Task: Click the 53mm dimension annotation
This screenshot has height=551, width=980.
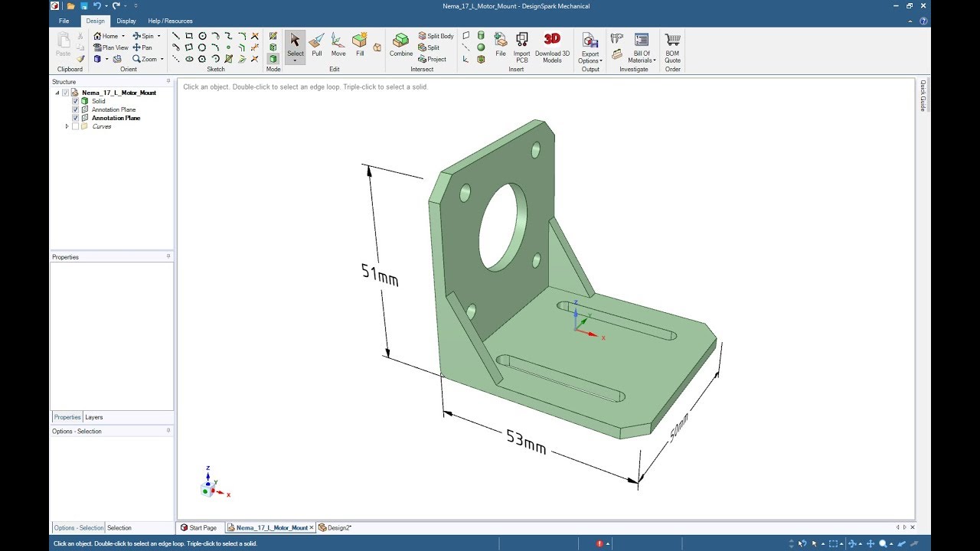Action: [526, 442]
